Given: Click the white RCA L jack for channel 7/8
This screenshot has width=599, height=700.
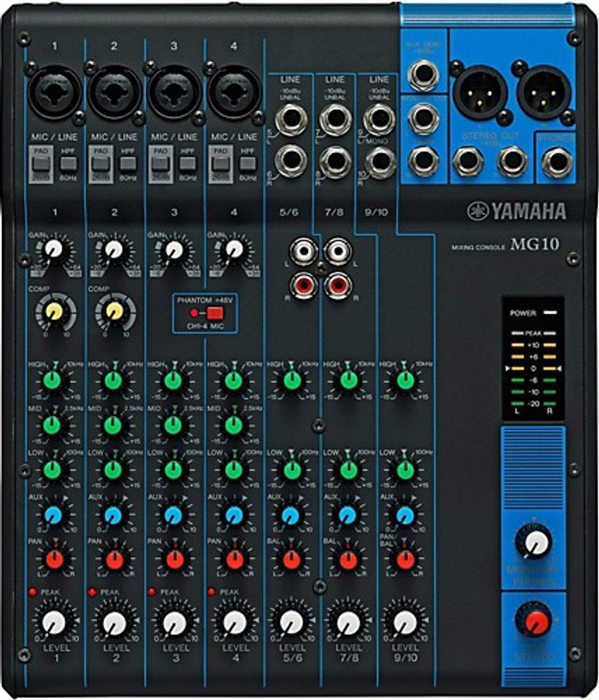Looking at the screenshot, I should tap(338, 252).
